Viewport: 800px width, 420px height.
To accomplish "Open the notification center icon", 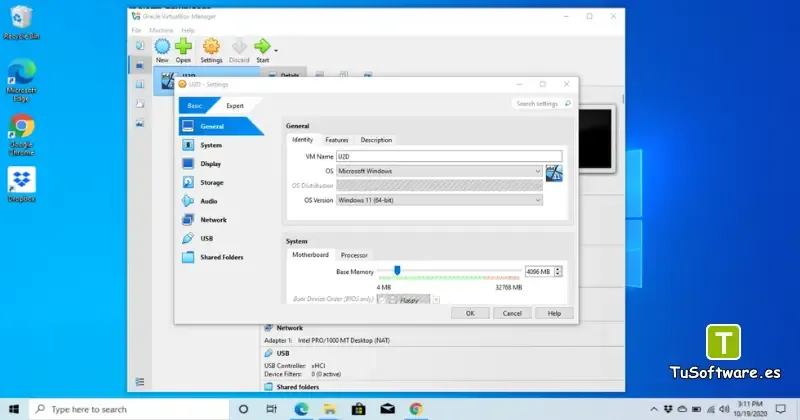I will click(781, 409).
